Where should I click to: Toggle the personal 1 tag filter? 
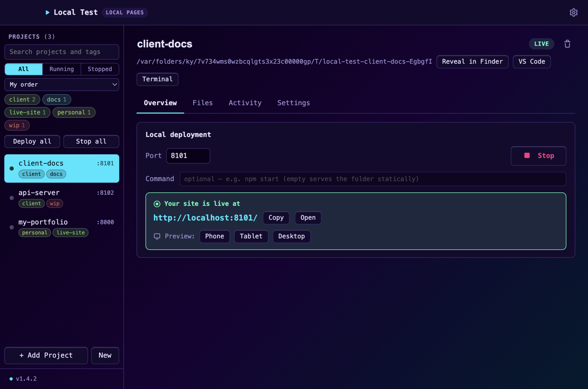74,112
